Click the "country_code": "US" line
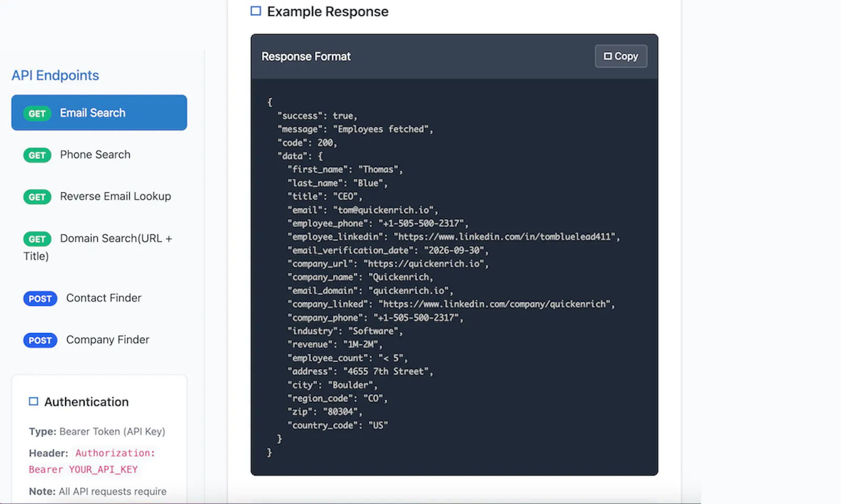841x504 pixels. 337,426
